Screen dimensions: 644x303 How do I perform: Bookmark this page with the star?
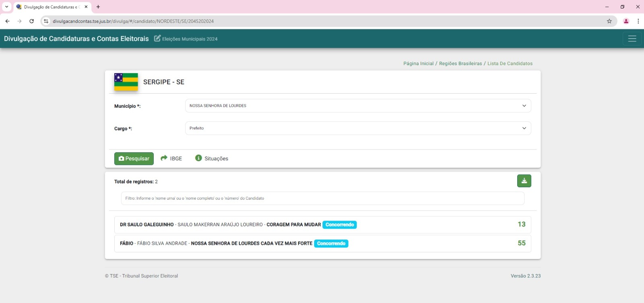click(609, 21)
